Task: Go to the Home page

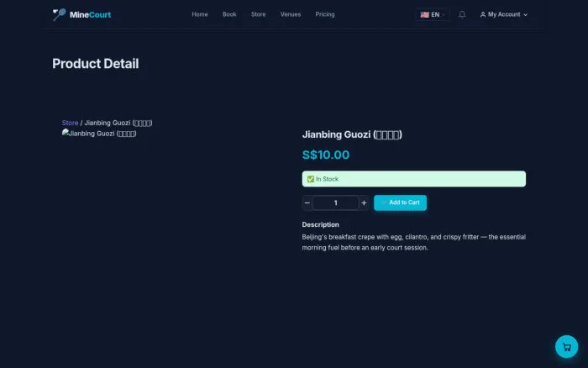Action: point(200,14)
